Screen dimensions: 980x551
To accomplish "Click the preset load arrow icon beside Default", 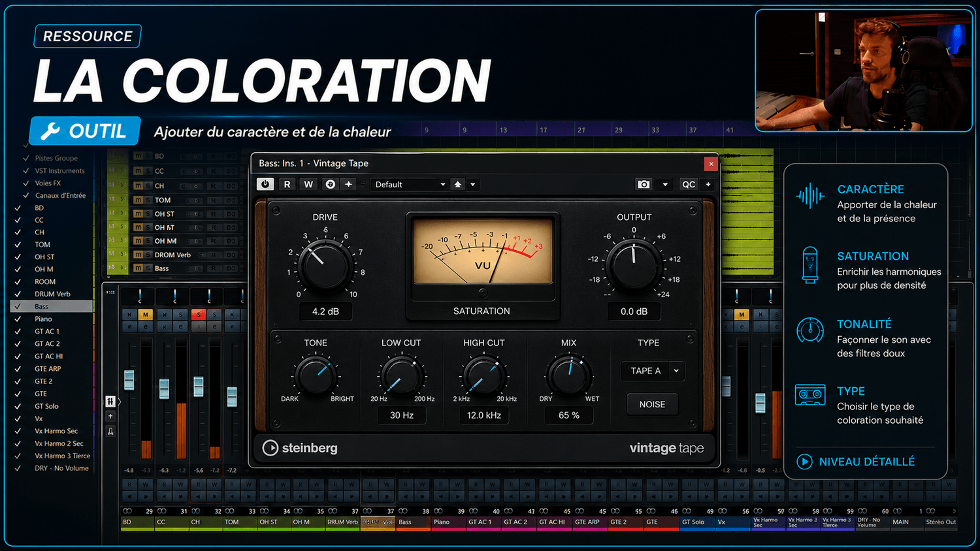I will tap(458, 185).
